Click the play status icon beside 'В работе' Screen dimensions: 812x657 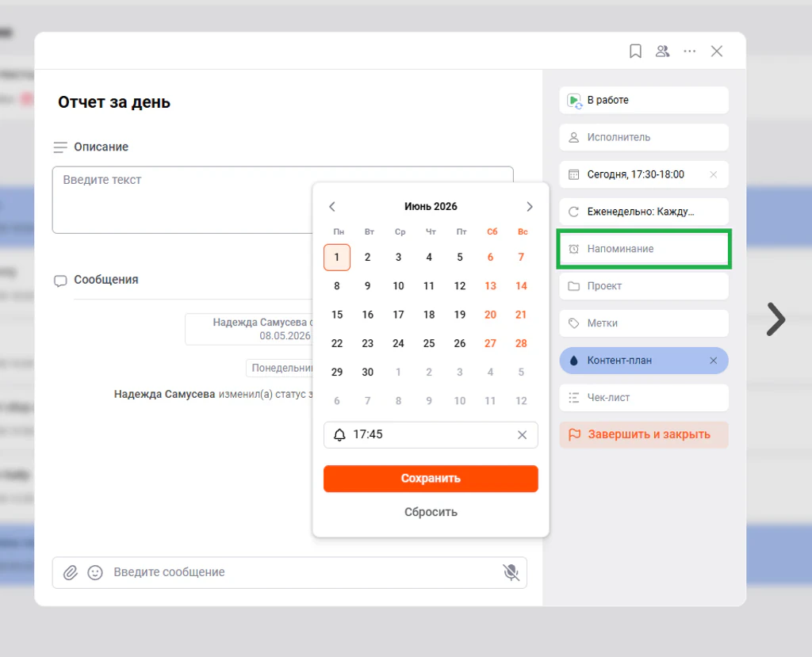point(574,101)
